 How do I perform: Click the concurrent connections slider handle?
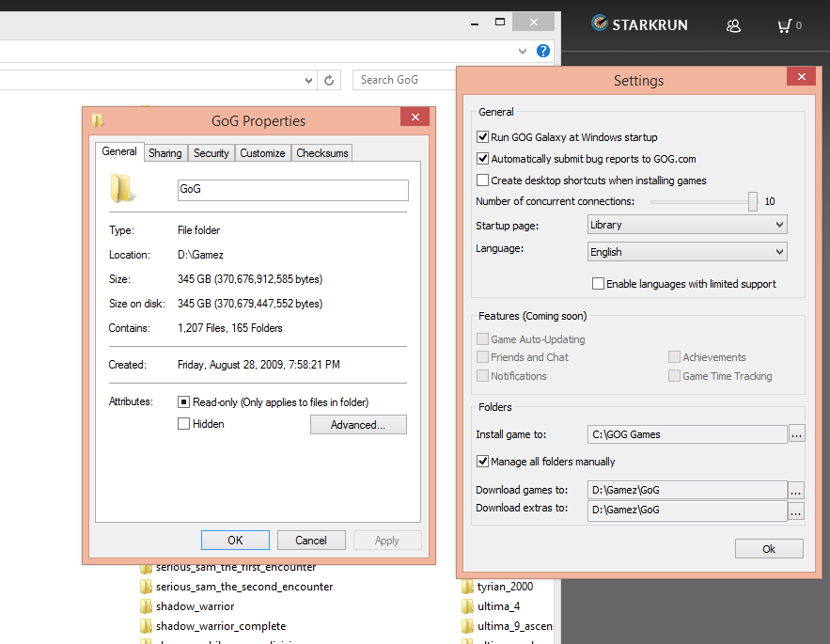click(753, 201)
